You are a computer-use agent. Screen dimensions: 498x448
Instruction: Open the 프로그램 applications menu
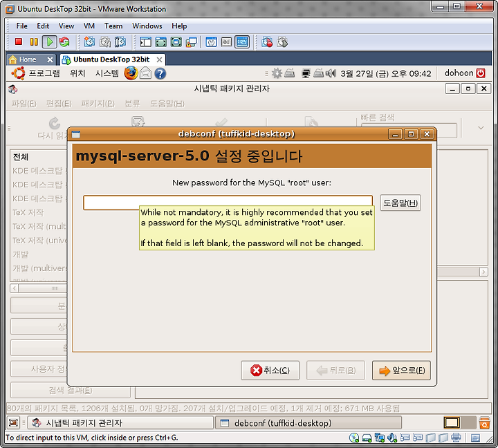tap(44, 73)
